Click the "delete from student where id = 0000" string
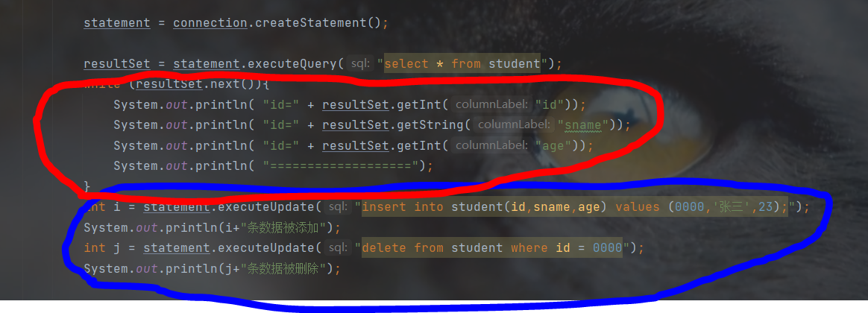Viewport: 868px width, 313px height. click(x=492, y=248)
